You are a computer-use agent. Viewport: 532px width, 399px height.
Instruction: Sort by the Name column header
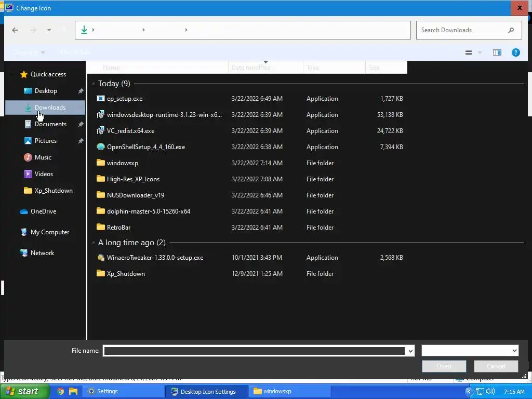[158, 68]
